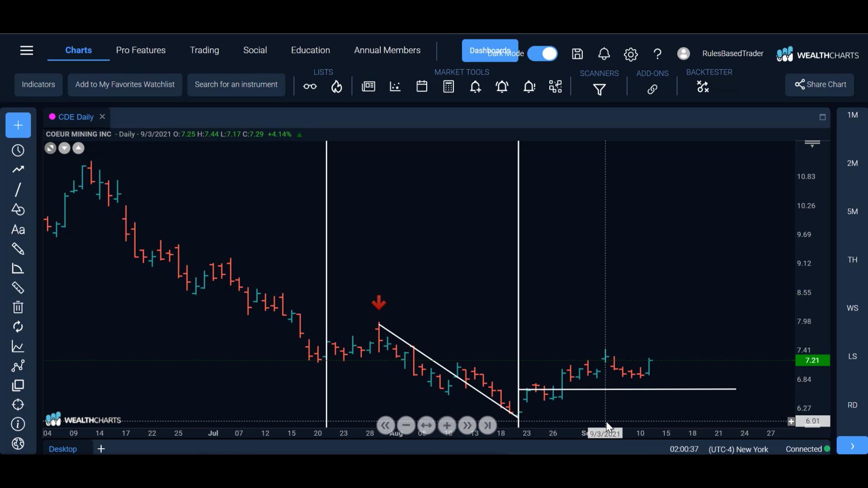Viewport: 868px width, 488px height.
Task: Open price scale dropdown at top
Action: (x=812, y=144)
